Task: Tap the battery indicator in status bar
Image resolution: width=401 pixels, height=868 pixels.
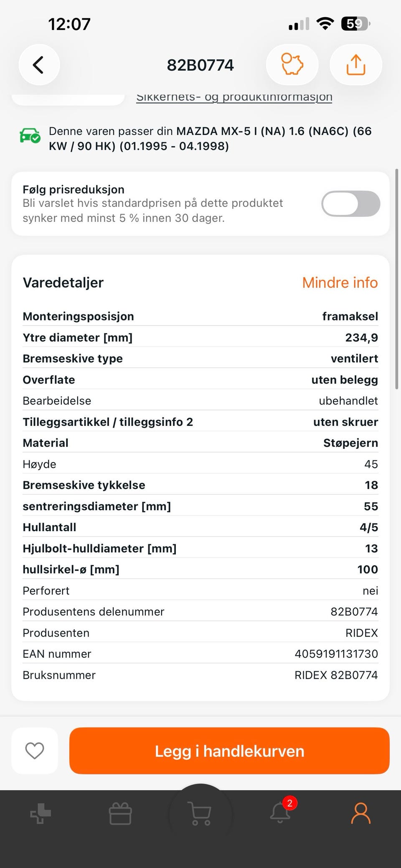Action: (x=355, y=24)
